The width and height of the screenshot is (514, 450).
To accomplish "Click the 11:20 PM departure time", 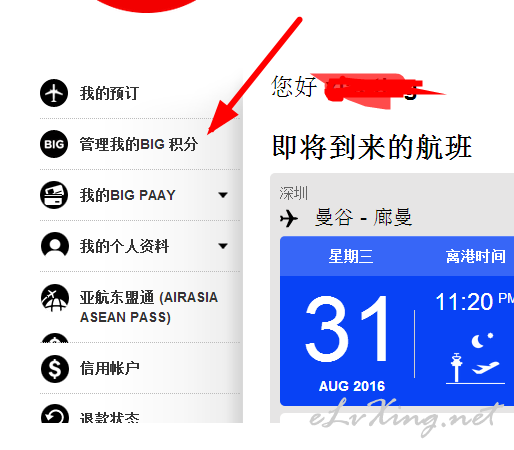I will click(475, 302).
